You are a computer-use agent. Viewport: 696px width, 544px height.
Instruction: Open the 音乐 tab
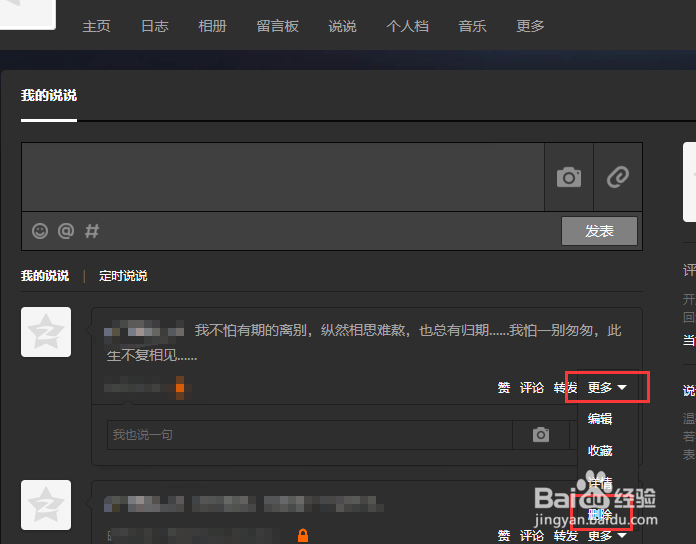pos(472,26)
